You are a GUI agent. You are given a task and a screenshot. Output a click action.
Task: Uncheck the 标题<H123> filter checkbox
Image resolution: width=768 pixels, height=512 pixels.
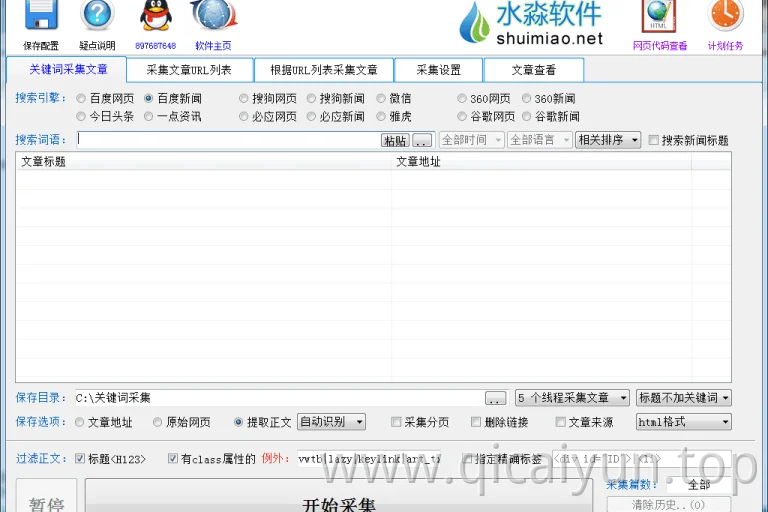(x=80, y=459)
